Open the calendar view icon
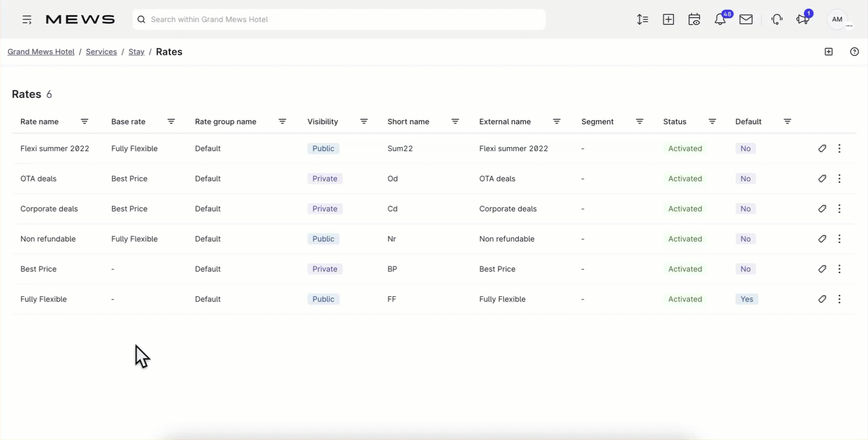This screenshot has height=440, width=868. coord(694,19)
